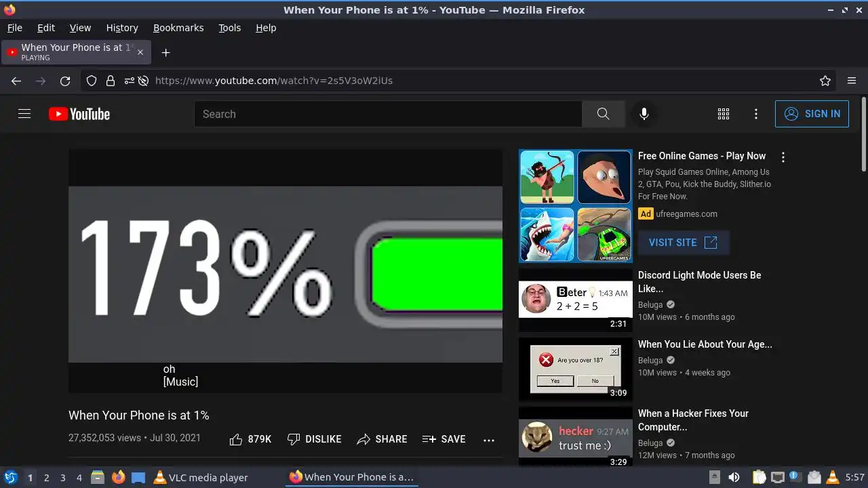This screenshot has height=488, width=868.
Task: Open the volume speaker icon in tray
Action: click(x=734, y=478)
